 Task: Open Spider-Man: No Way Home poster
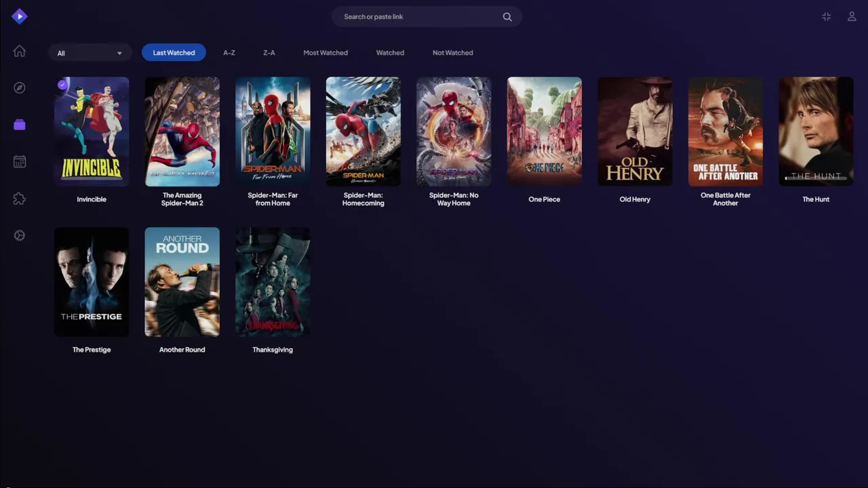tap(454, 131)
